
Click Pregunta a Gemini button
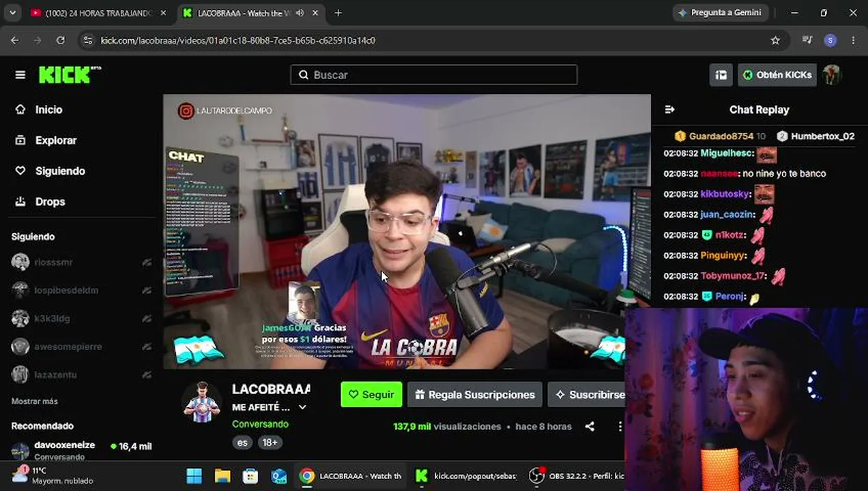point(721,13)
